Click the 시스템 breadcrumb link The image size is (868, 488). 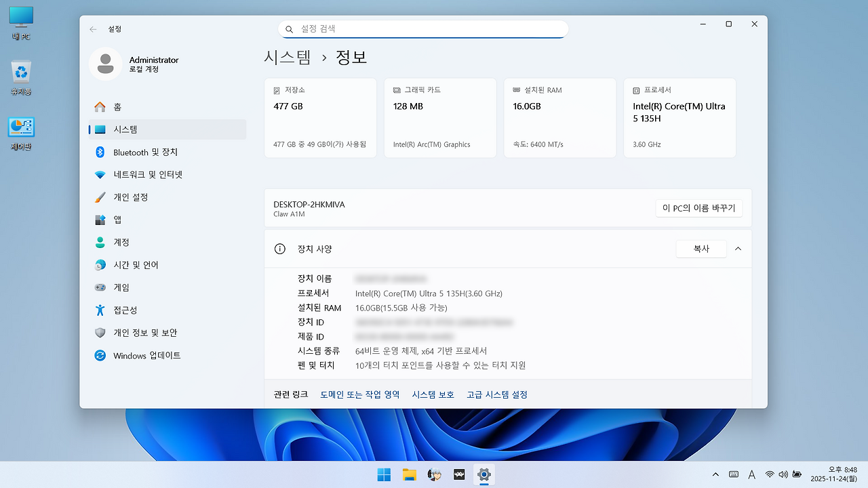[x=288, y=57]
